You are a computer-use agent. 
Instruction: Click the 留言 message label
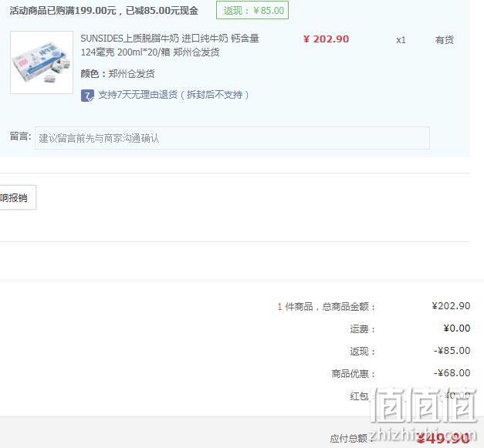click(20, 136)
